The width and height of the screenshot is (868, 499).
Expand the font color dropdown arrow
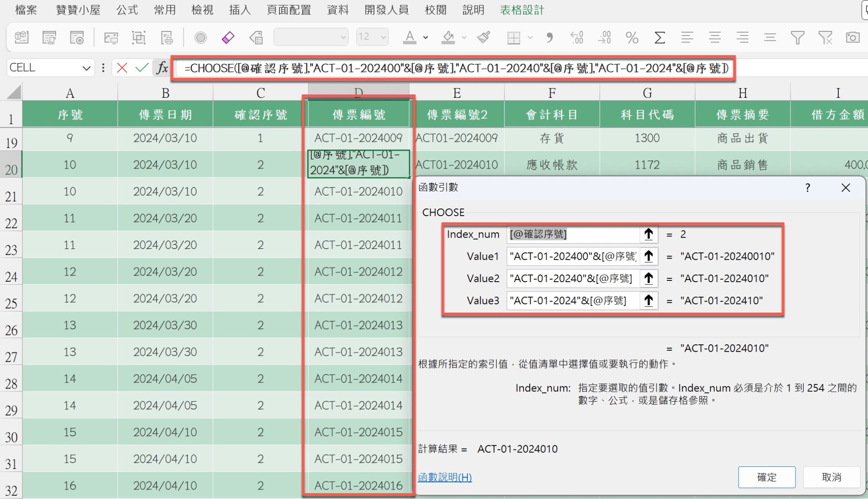426,38
